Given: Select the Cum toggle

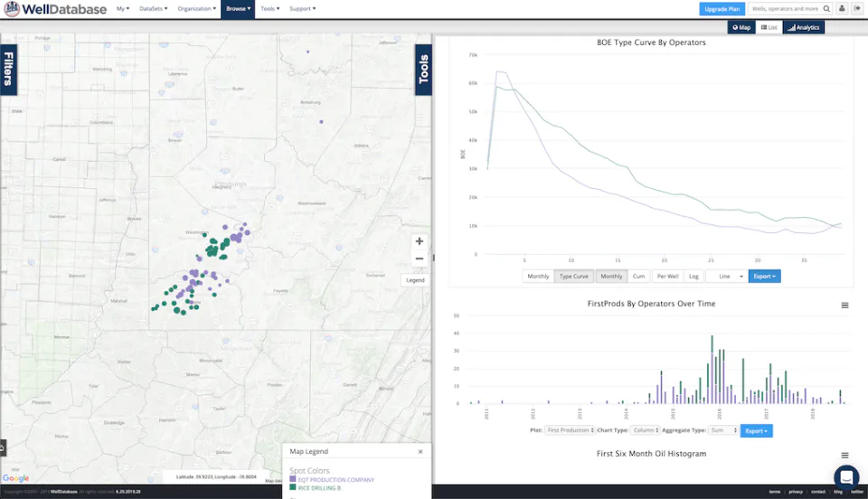Looking at the screenshot, I should click(639, 276).
